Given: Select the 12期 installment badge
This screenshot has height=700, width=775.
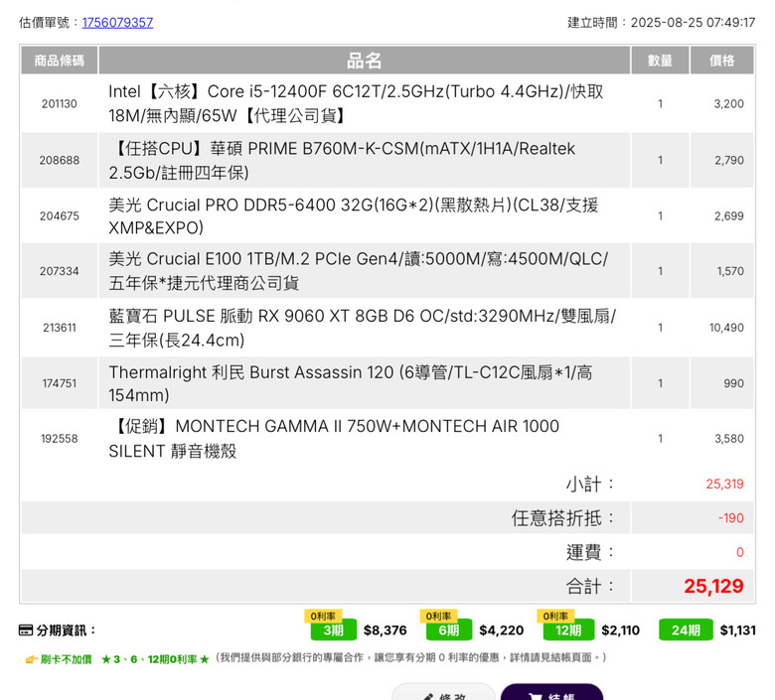Looking at the screenshot, I should (568, 630).
